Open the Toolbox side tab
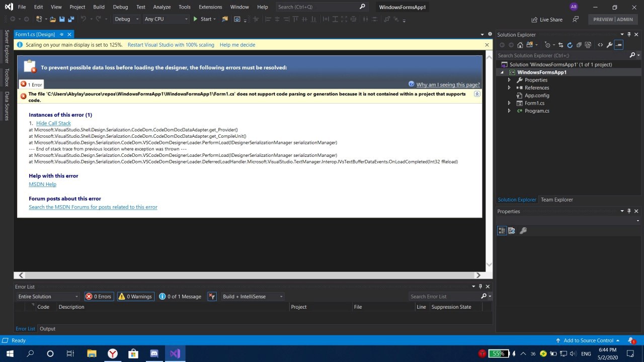This screenshot has height=362, width=644. 7,77
